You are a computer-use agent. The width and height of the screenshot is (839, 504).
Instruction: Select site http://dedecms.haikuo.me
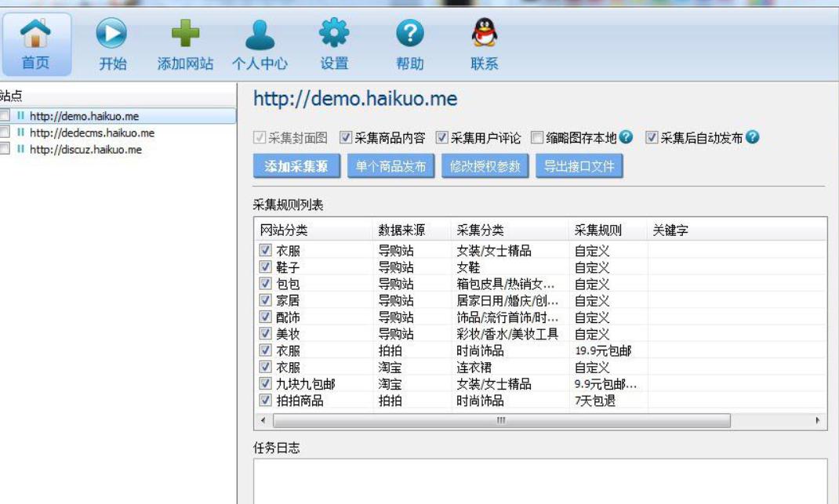(x=92, y=132)
